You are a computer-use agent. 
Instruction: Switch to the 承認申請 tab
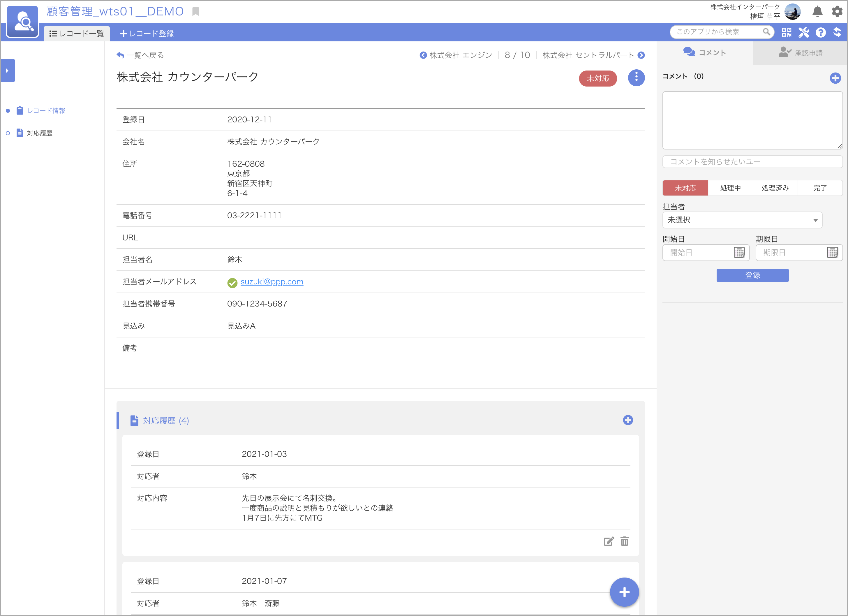click(800, 53)
